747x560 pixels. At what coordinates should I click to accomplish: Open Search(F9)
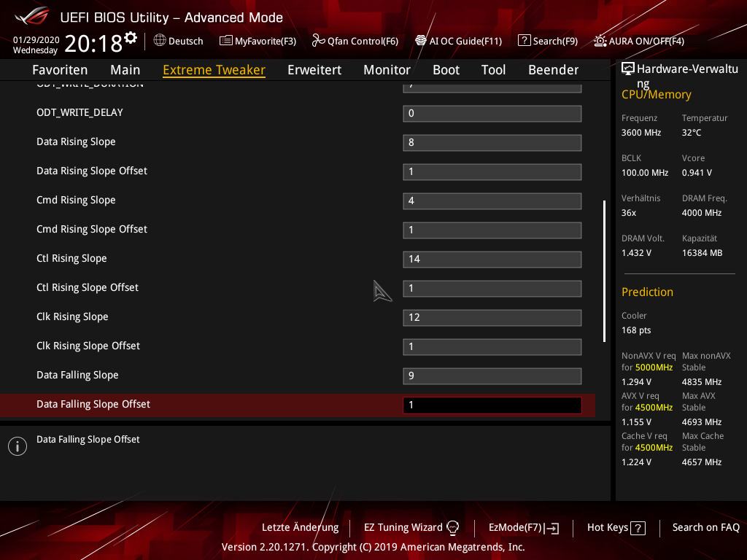[548, 41]
